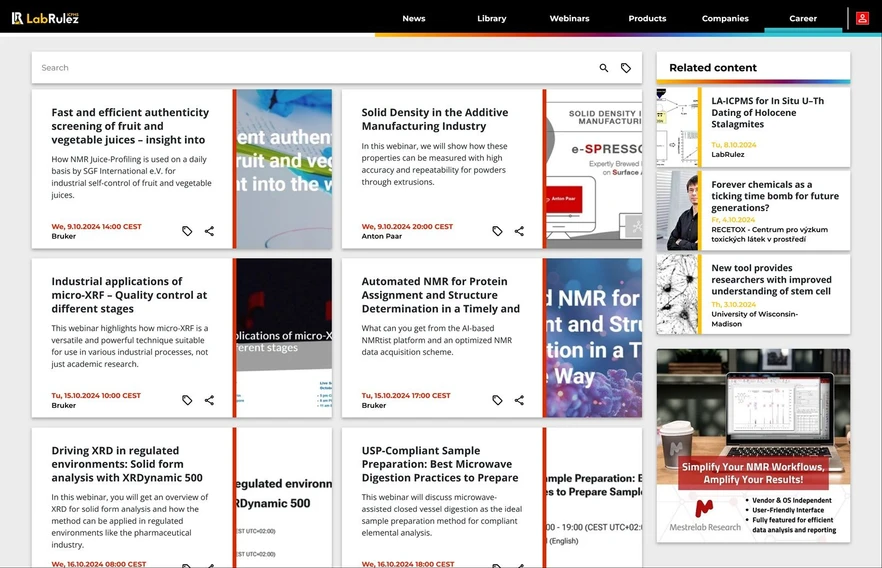
Task: Open the user account icon
Action: click(862, 18)
